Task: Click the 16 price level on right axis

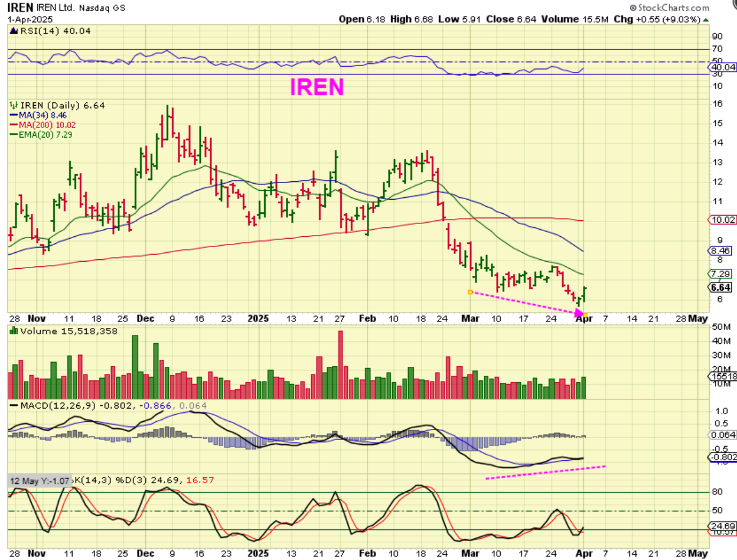Action: (718, 104)
